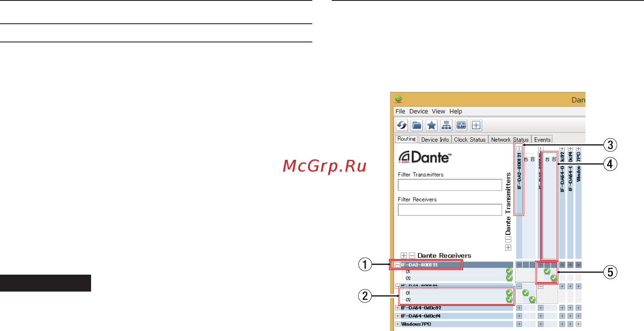
Task: Select the IF-DA2-800121 receiver device name
Action: [419, 265]
